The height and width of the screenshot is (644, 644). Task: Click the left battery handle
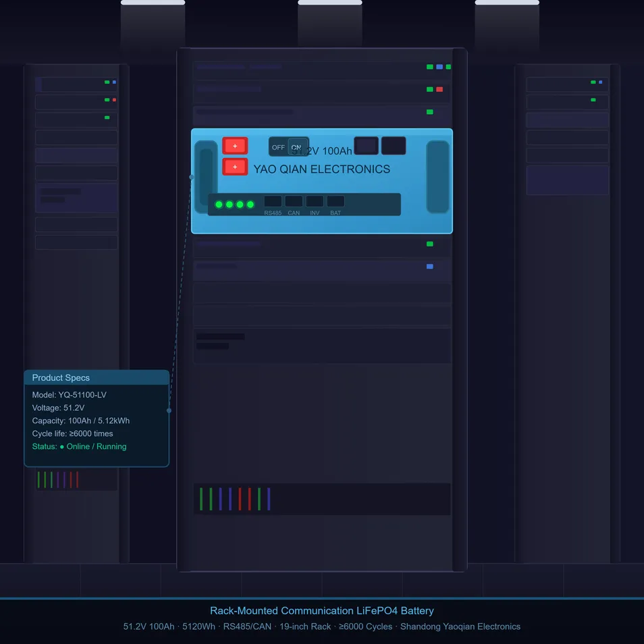[206, 177]
